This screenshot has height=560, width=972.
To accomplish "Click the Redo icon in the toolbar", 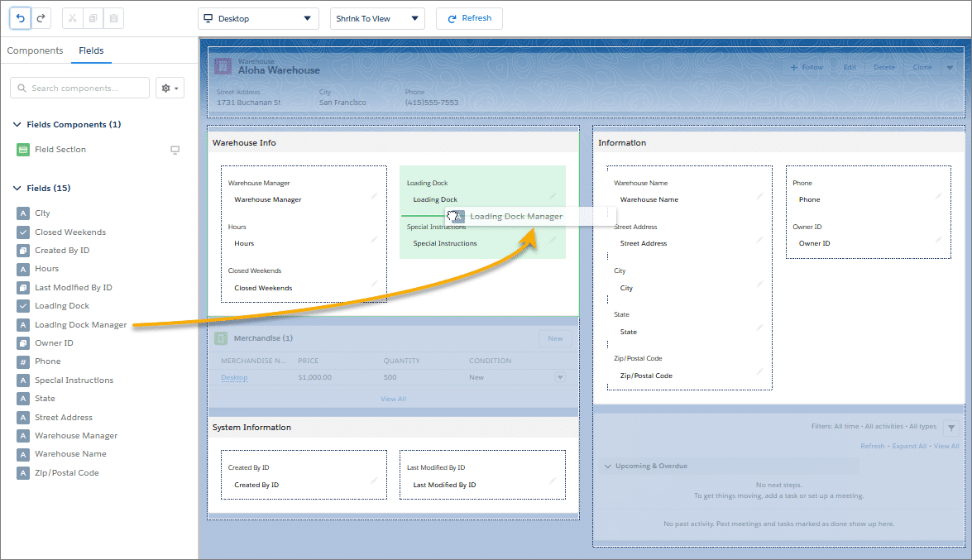I will point(40,17).
